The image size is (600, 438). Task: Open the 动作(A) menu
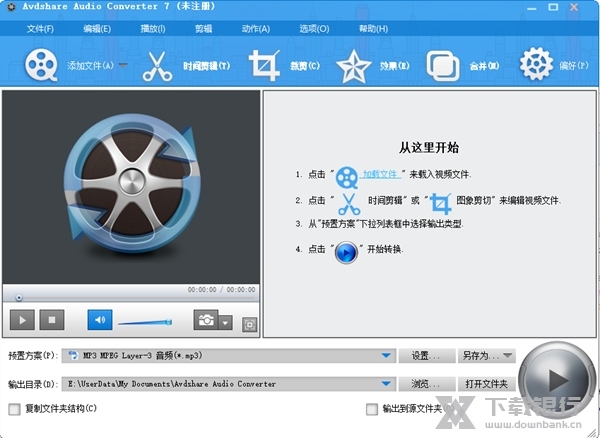coord(256,29)
